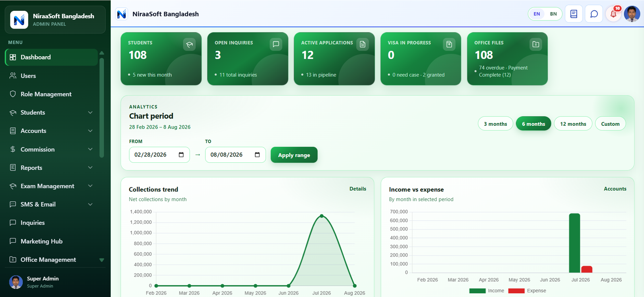Click the Accounts ledger icon

click(x=13, y=131)
